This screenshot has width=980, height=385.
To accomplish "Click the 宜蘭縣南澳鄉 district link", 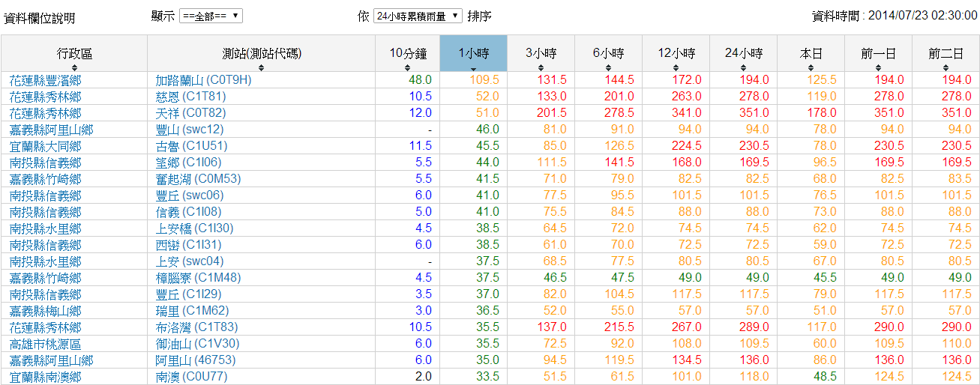I will tap(45, 377).
